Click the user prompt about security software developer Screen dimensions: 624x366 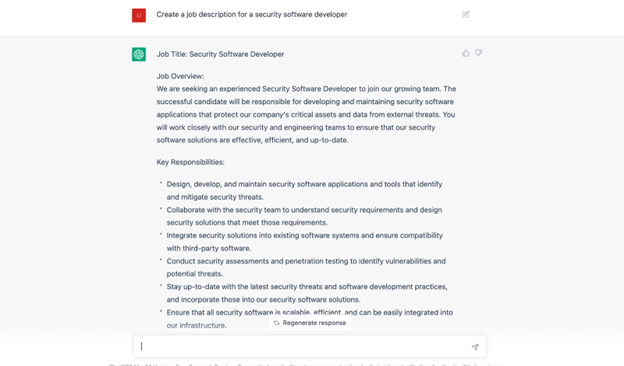point(252,14)
